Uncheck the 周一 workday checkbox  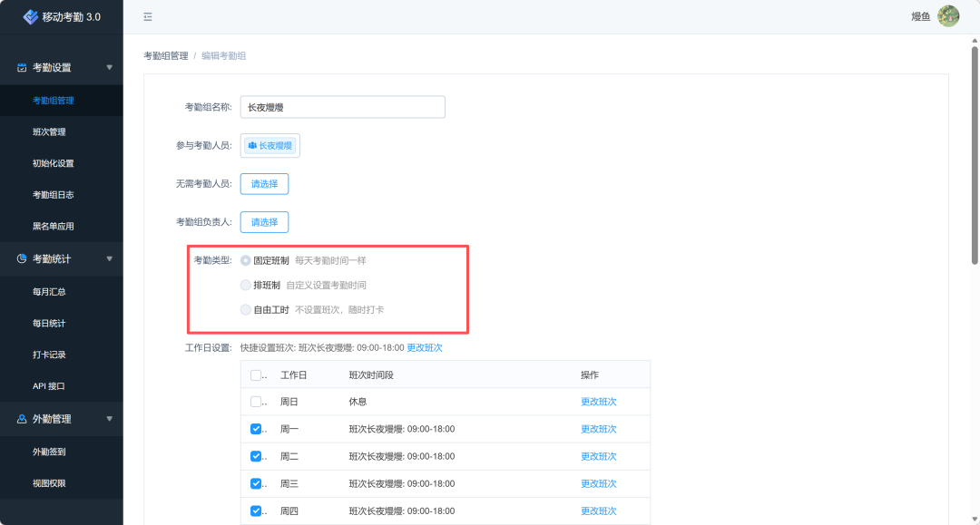256,429
